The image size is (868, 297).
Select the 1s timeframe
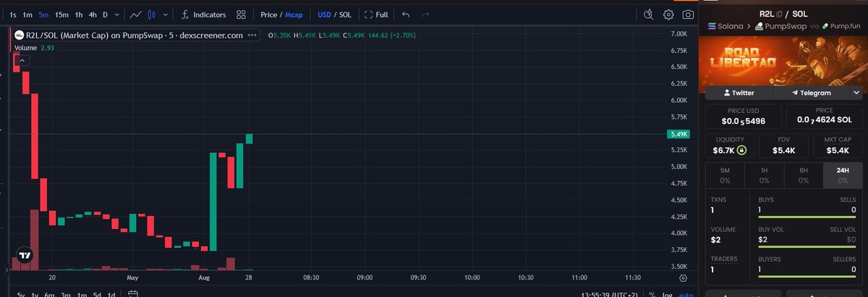click(x=12, y=14)
